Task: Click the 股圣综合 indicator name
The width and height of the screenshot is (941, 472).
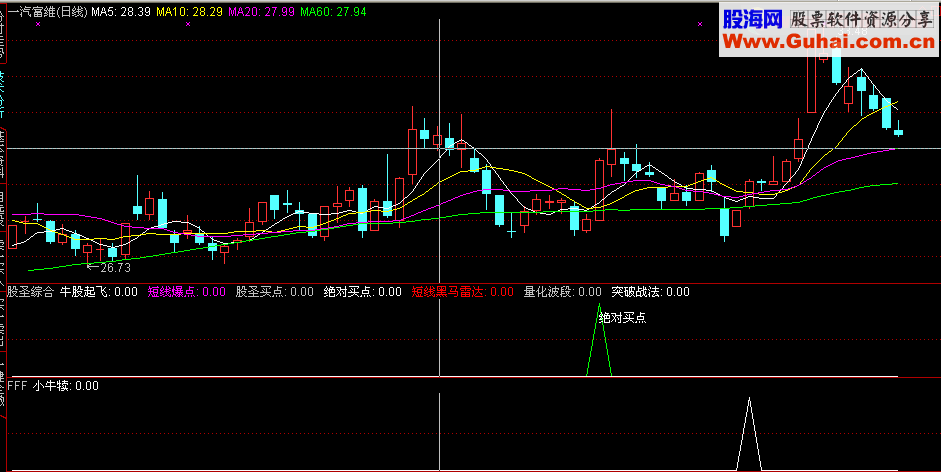Action: [x=31, y=292]
